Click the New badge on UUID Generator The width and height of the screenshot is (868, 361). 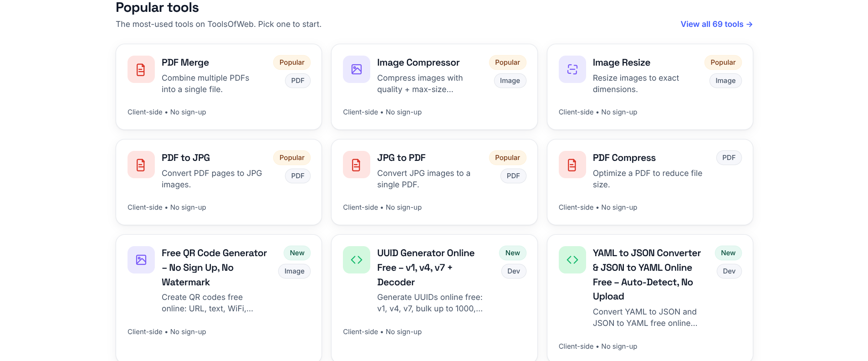[513, 253]
